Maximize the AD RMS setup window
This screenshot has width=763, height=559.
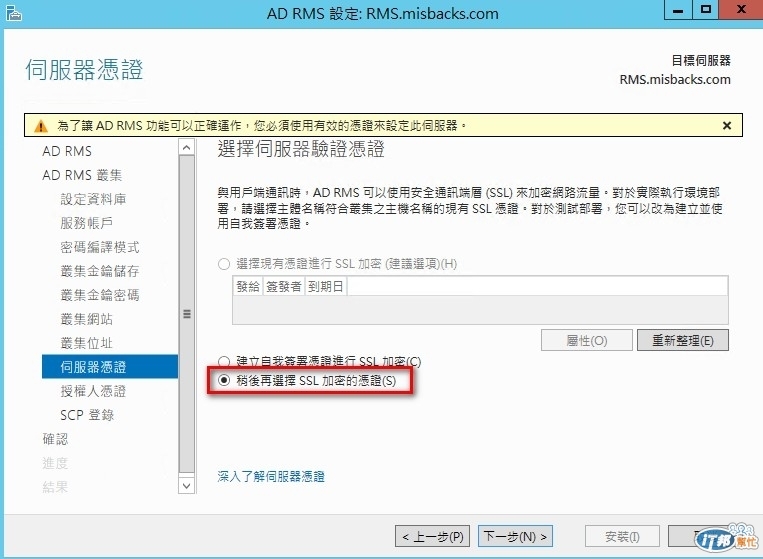705,10
